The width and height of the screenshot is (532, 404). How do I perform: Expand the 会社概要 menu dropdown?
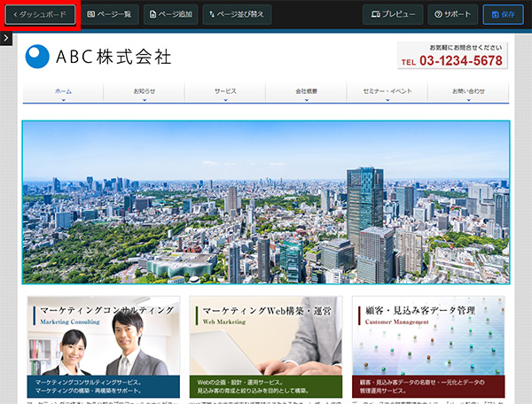coord(306,92)
